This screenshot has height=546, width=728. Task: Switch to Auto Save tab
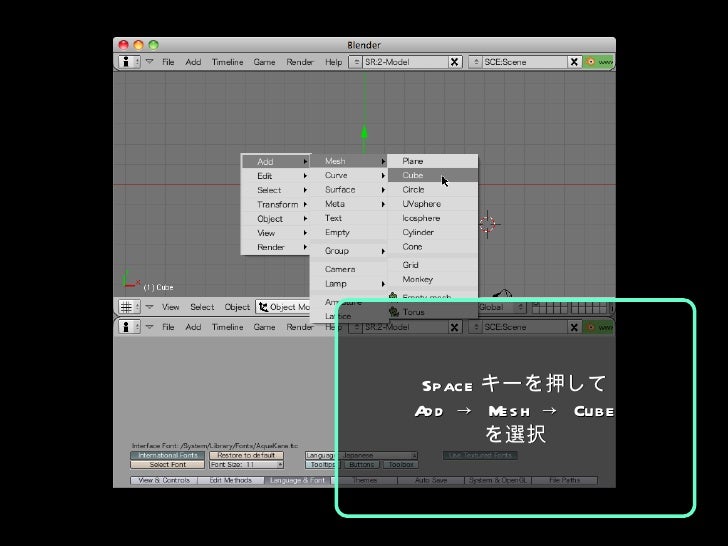pyautogui.click(x=431, y=480)
